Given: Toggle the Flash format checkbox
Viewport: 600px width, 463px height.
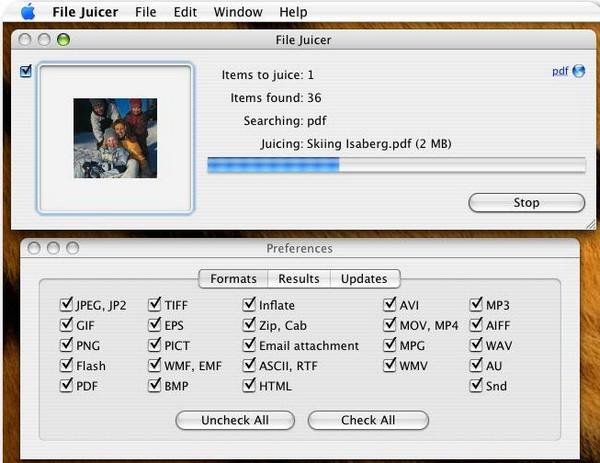Looking at the screenshot, I should click(66, 365).
